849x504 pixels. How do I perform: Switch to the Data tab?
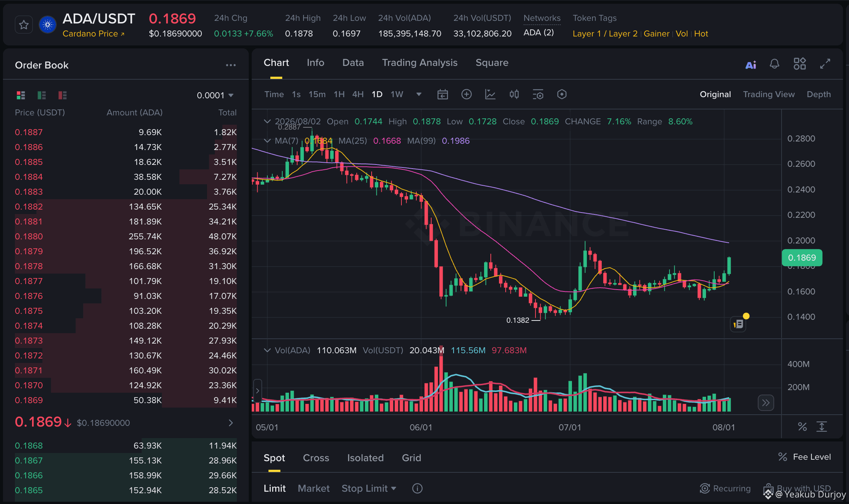click(353, 63)
